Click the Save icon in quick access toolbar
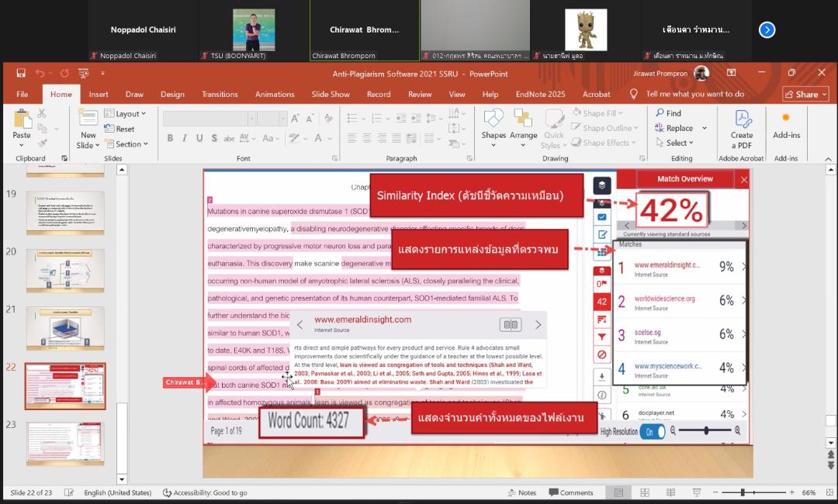This screenshot has width=838, height=504. (x=21, y=74)
